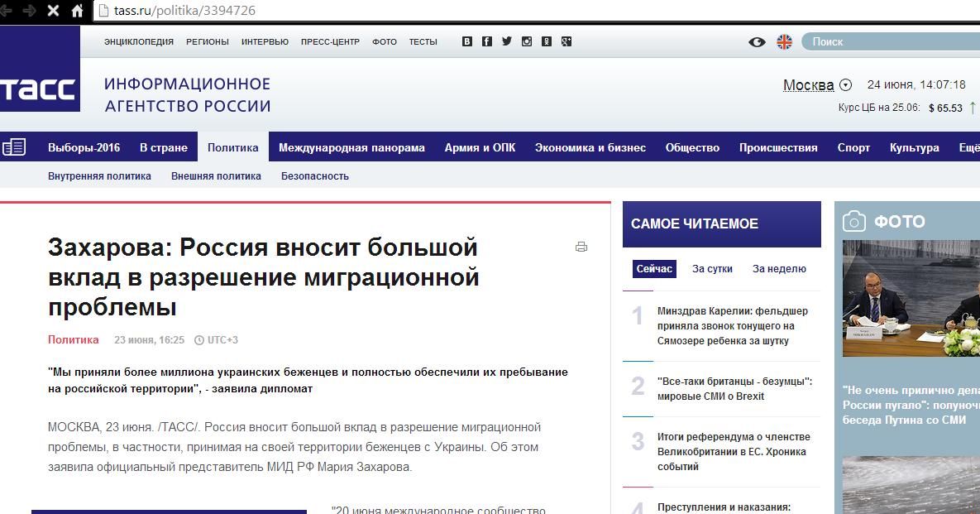Open the Фото link in top bar
This screenshot has height=514, width=980.
click(x=385, y=42)
